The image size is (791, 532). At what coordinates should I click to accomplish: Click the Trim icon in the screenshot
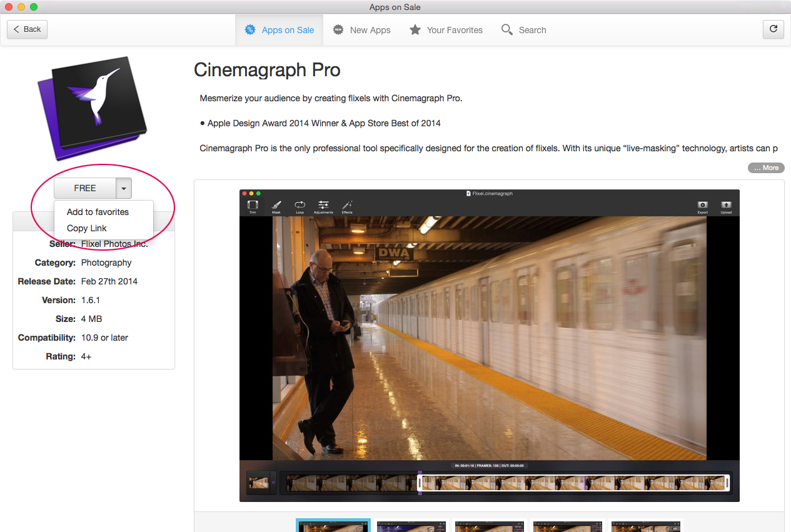(253, 207)
